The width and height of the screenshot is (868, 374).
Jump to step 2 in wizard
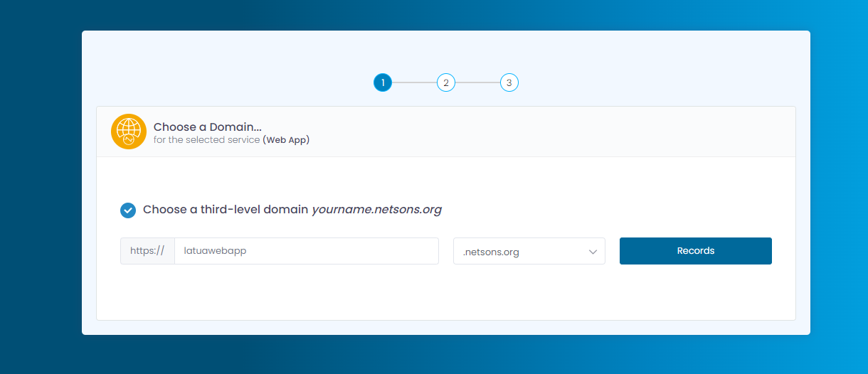point(446,83)
